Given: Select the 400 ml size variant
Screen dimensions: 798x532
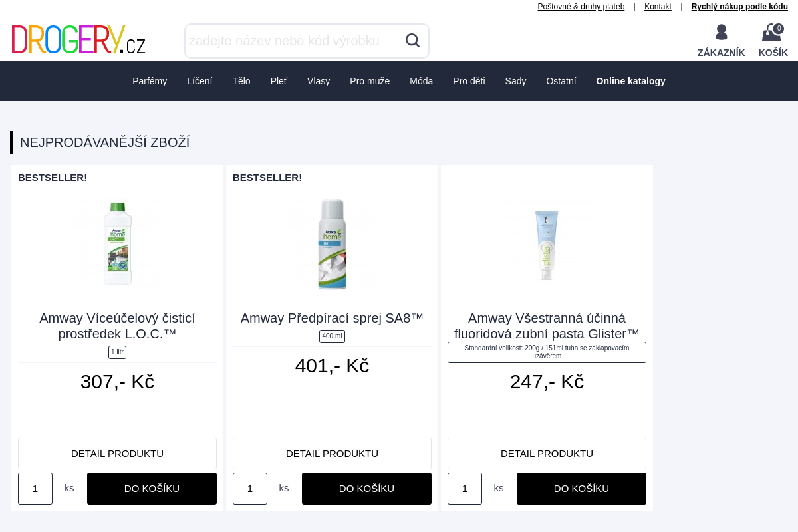Looking at the screenshot, I should (332, 336).
